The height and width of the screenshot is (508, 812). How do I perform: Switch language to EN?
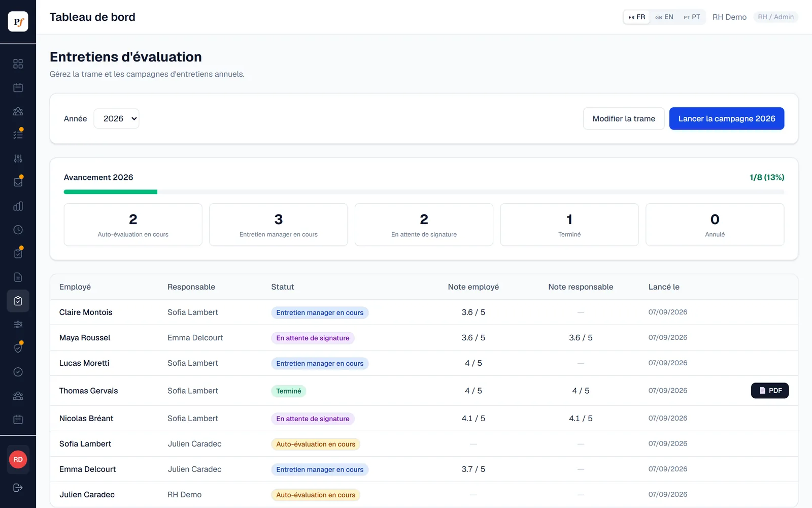[x=664, y=17]
